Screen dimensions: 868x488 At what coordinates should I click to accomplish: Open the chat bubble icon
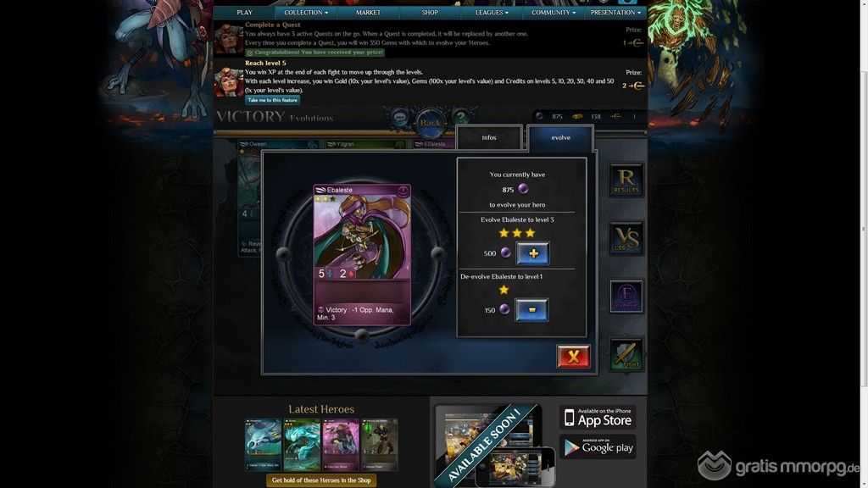click(400, 117)
